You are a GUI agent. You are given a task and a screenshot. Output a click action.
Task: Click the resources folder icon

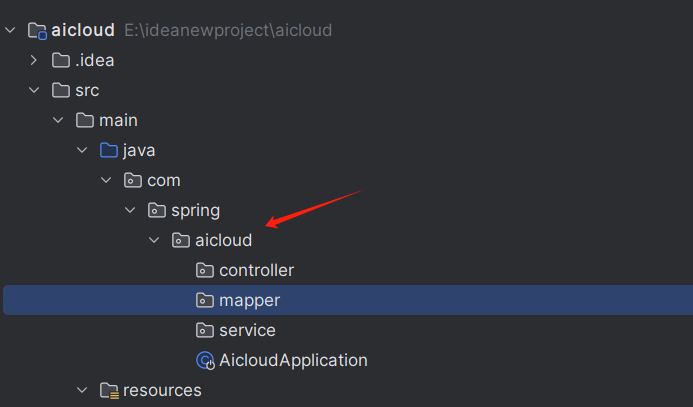pos(109,390)
